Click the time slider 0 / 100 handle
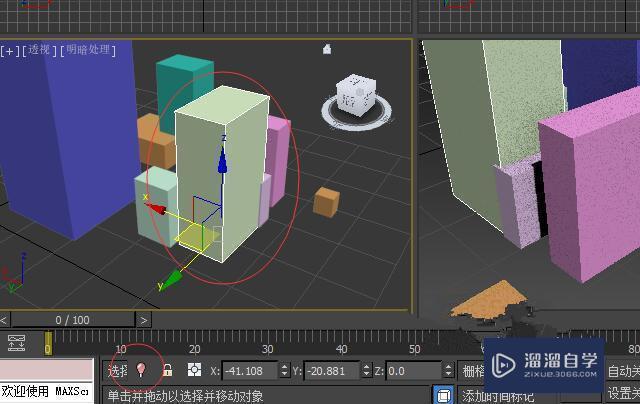The image size is (640, 404). click(x=72, y=320)
